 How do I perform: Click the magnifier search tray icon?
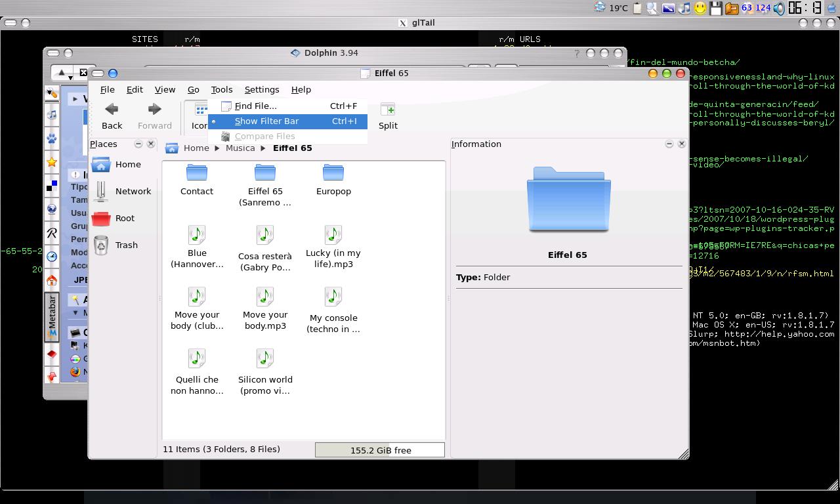652,8
